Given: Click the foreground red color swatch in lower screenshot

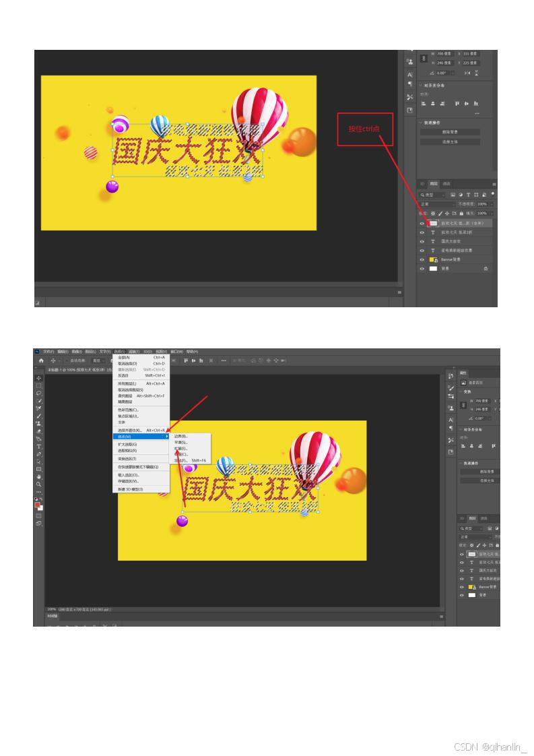Looking at the screenshot, I should (x=37, y=504).
